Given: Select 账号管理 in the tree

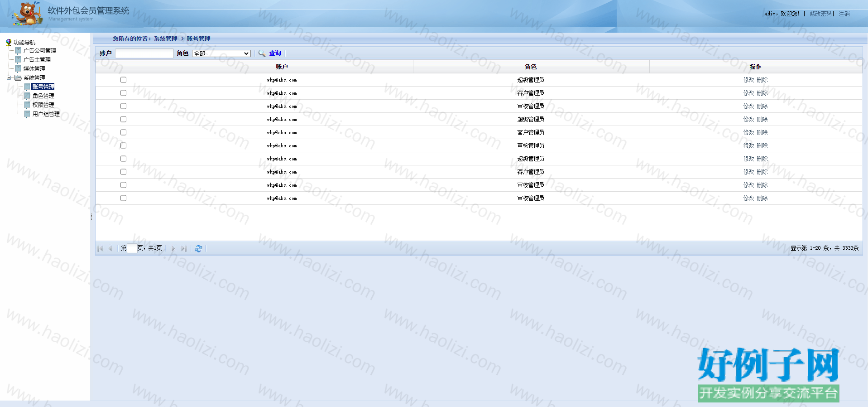Looking at the screenshot, I should pos(43,87).
